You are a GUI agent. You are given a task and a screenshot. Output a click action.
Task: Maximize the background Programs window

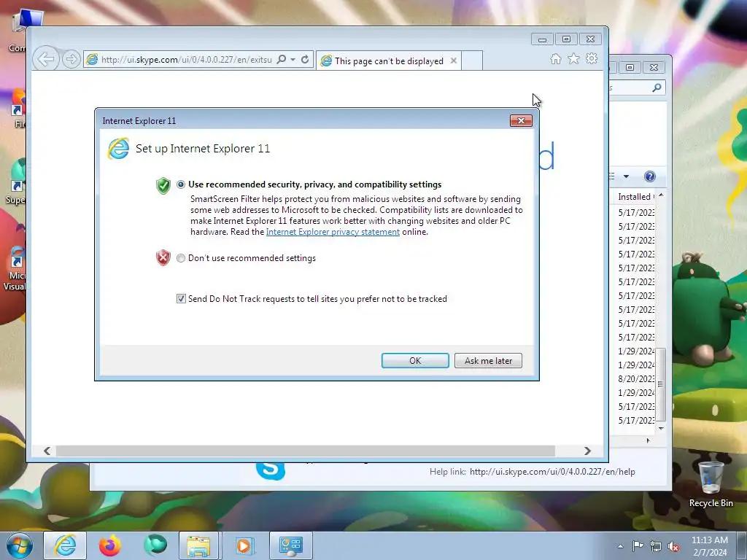pos(630,68)
